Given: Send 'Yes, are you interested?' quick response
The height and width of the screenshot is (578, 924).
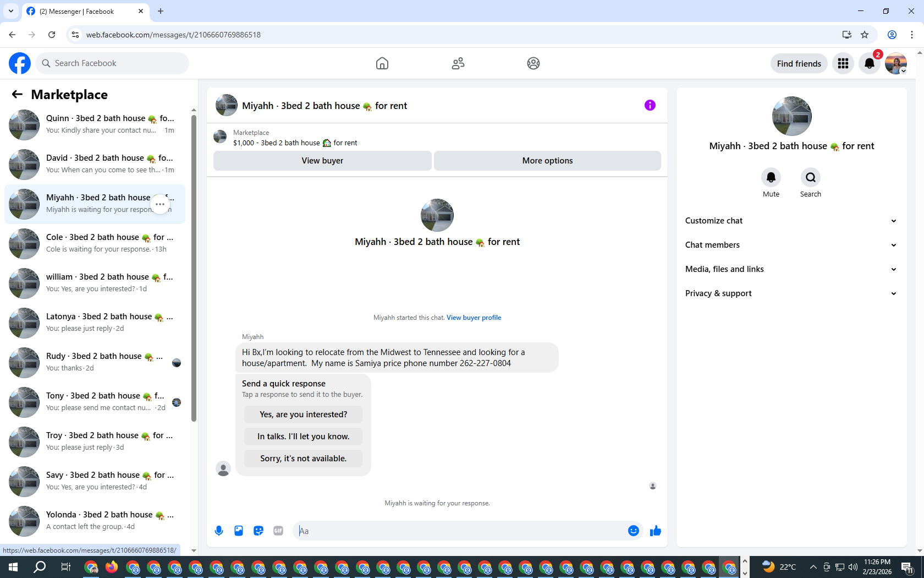Looking at the screenshot, I should tap(303, 415).
